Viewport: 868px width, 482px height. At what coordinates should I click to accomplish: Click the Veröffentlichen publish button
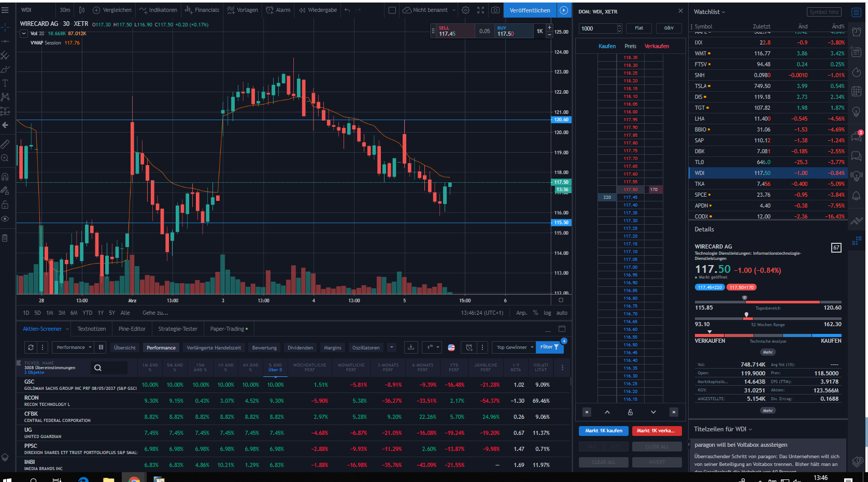pyautogui.click(x=530, y=10)
